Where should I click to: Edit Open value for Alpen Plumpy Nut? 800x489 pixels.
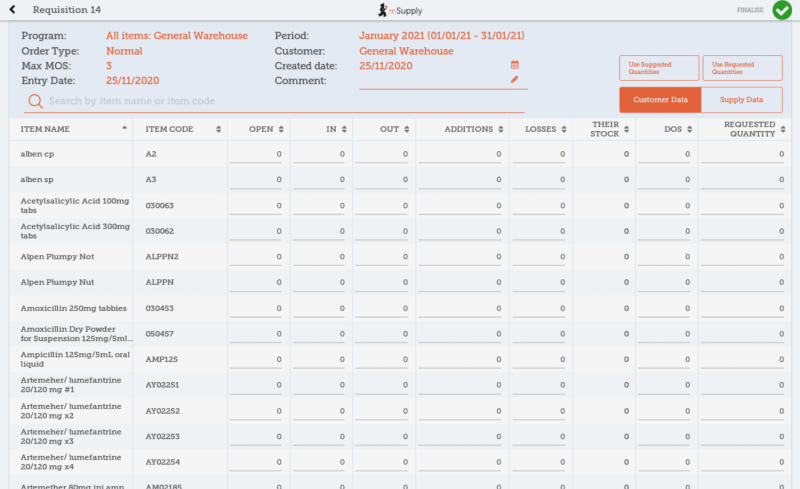point(257,282)
